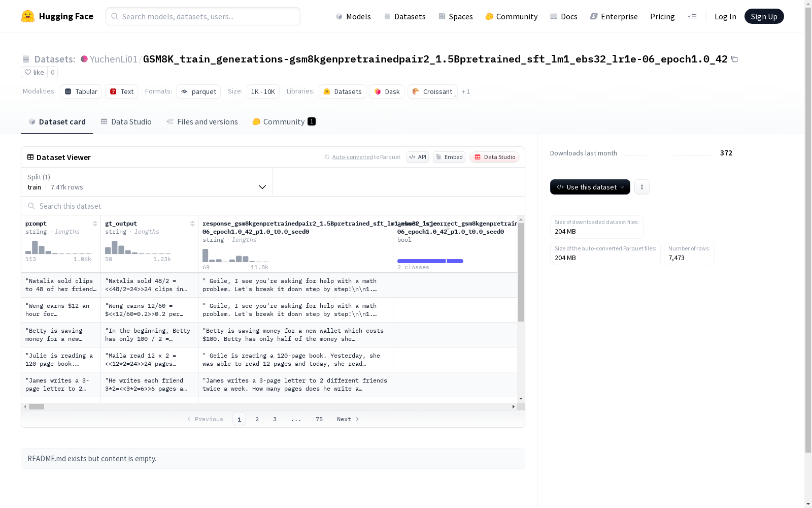812x508 pixels.
Task: Click the Next page button
Action: (348, 419)
